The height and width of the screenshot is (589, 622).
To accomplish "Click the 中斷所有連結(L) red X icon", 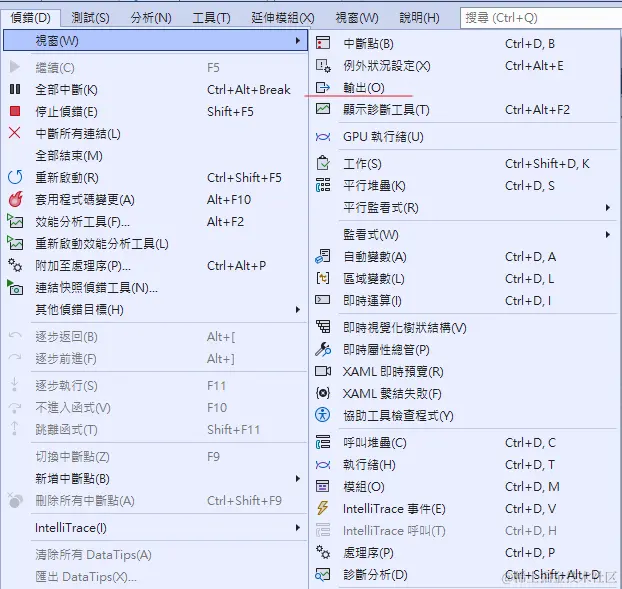I will coord(15,133).
